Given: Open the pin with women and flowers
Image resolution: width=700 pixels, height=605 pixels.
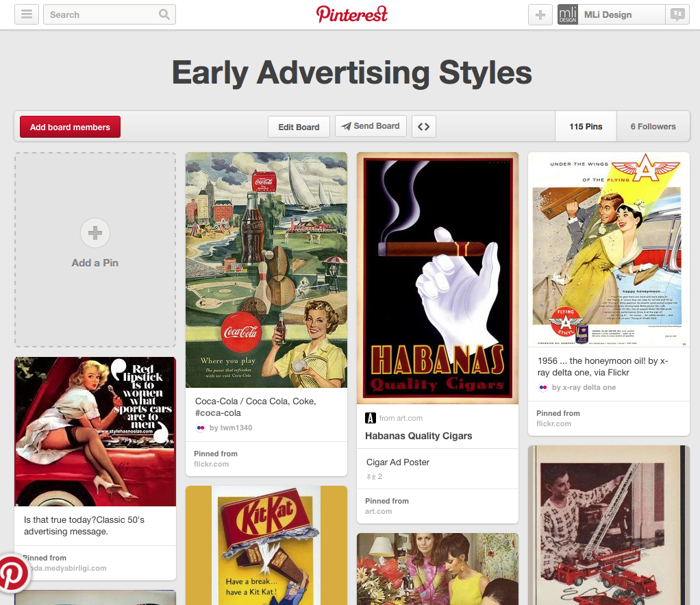Looking at the screenshot, I should tap(438, 569).
